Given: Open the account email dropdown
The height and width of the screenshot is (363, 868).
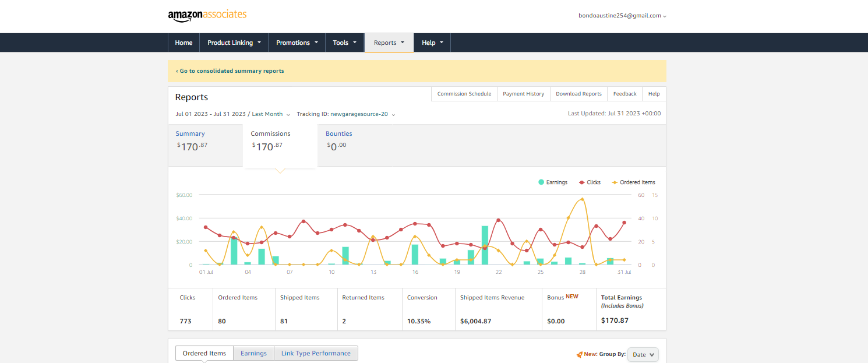Looking at the screenshot, I should pos(622,16).
